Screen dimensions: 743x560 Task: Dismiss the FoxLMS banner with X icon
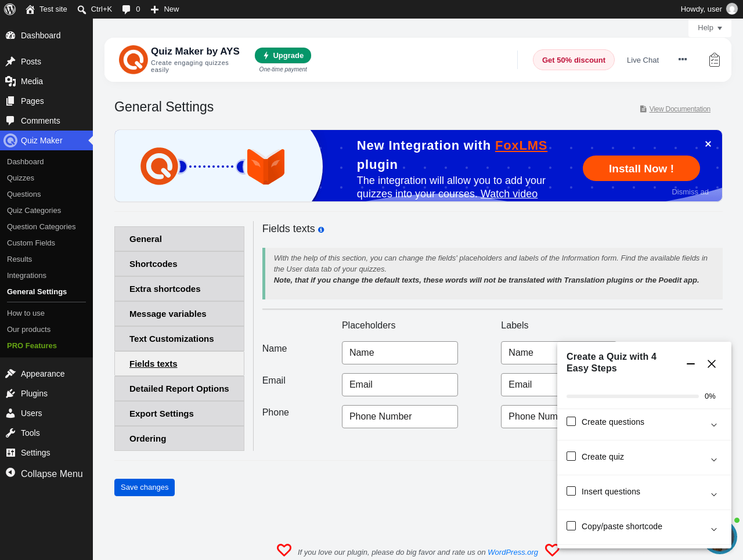coord(708,144)
